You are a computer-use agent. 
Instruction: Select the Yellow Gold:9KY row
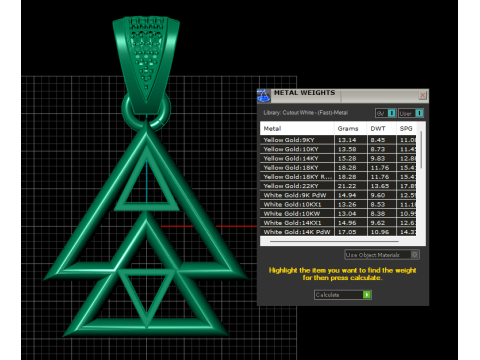pos(338,140)
